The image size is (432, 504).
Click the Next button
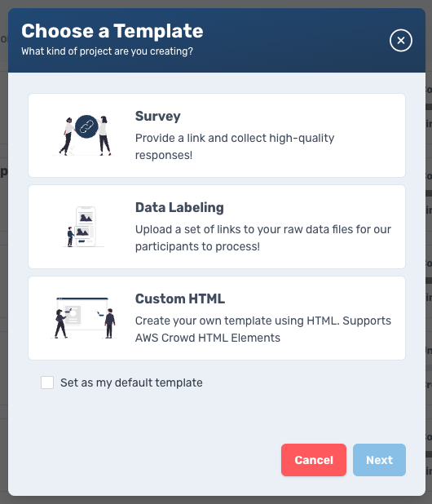click(x=379, y=460)
